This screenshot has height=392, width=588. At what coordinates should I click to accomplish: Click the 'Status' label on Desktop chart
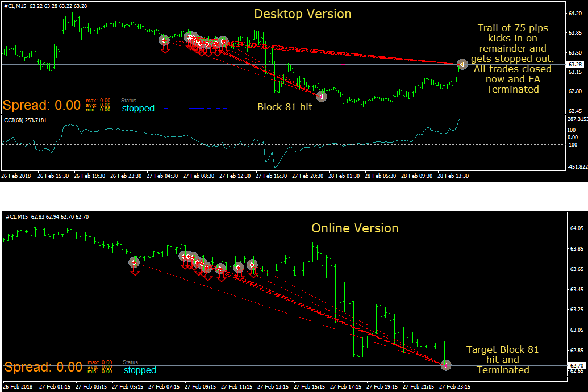coord(128,101)
